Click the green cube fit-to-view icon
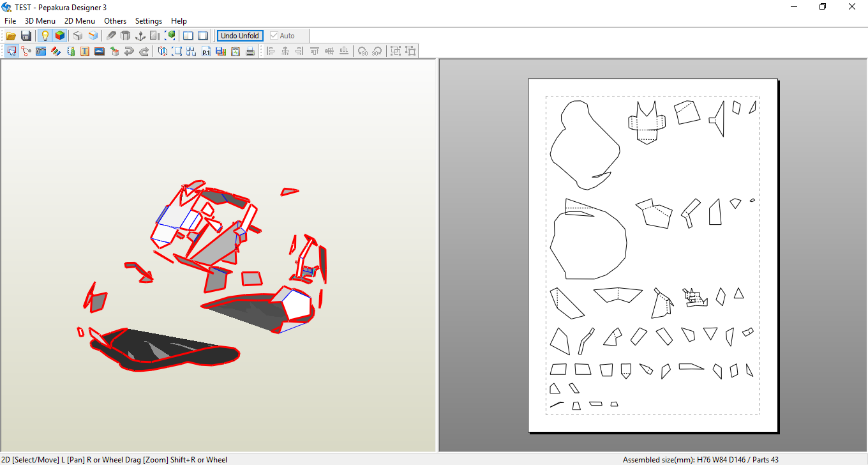Screen dimensions: 868x465 [170, 36]
